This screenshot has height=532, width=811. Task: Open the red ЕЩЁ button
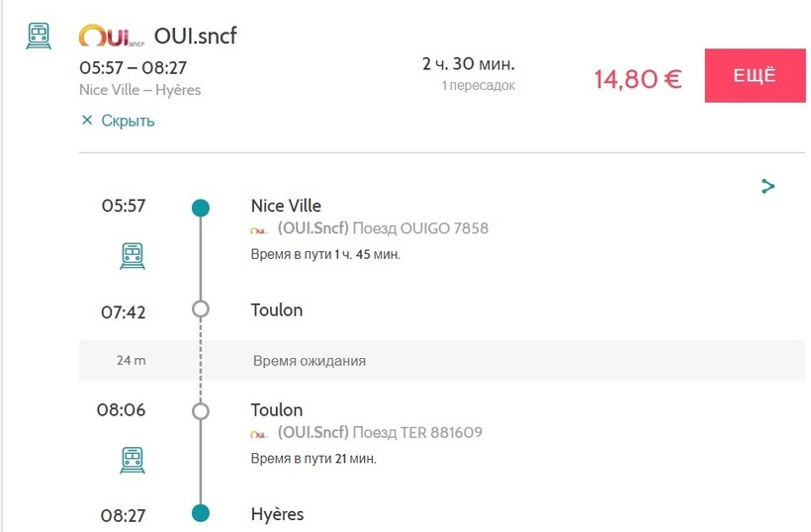756,75
